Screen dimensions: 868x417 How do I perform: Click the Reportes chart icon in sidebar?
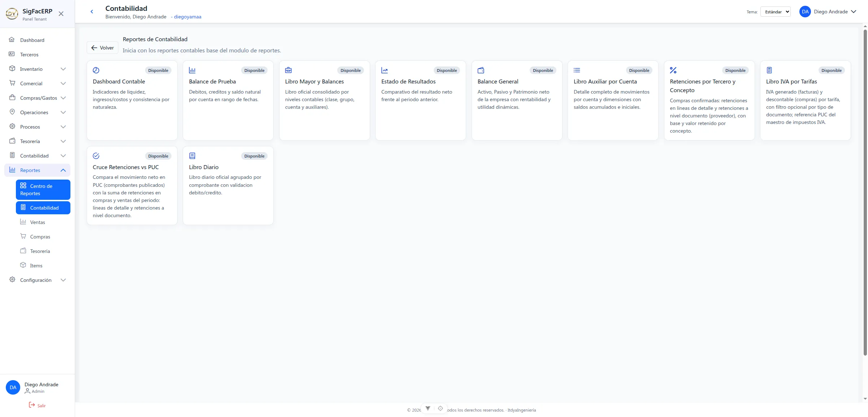12,170
